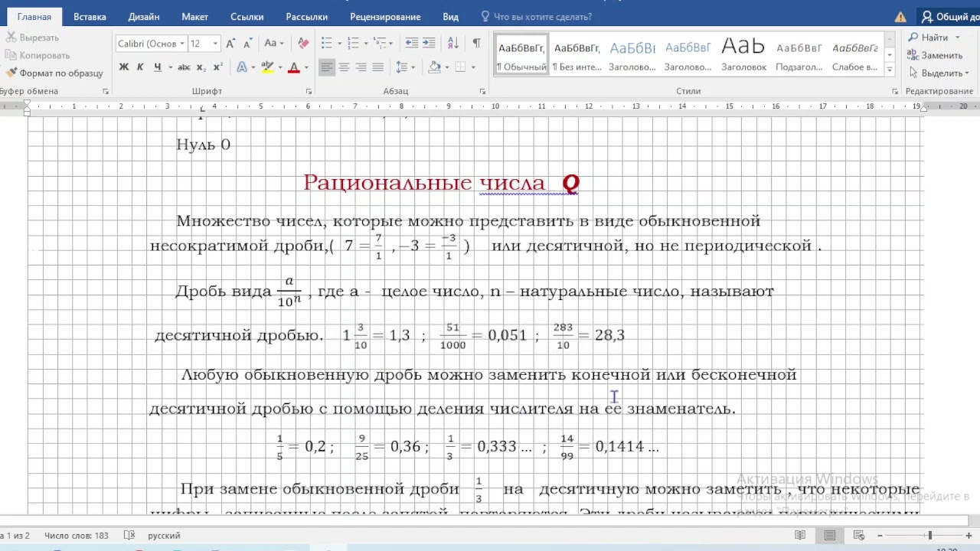Increase font size with the larger A icon
Image resolution: width=980 pixels, height=551 pixels.
tap(230, 44)
